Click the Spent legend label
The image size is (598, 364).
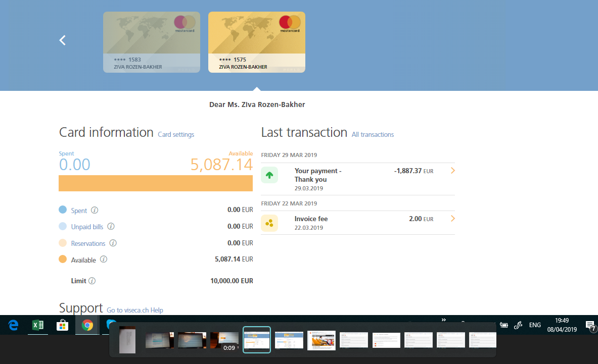coord(79,211)
